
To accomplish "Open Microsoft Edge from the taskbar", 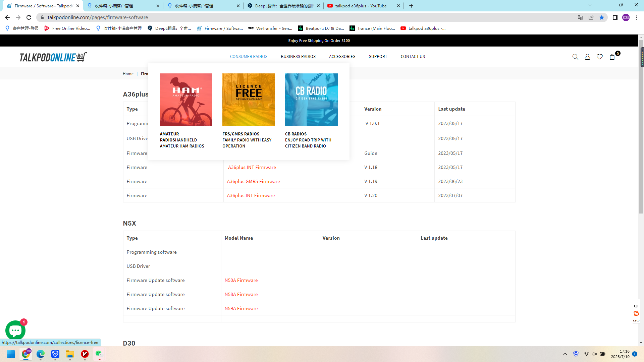I will pyautogui.click(x=41, y=354).
